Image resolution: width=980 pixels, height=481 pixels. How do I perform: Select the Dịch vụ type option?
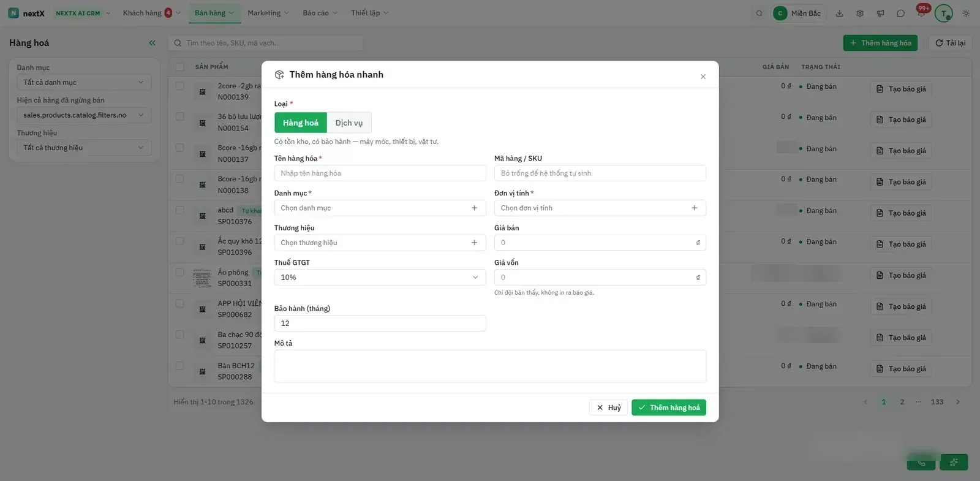349,123
